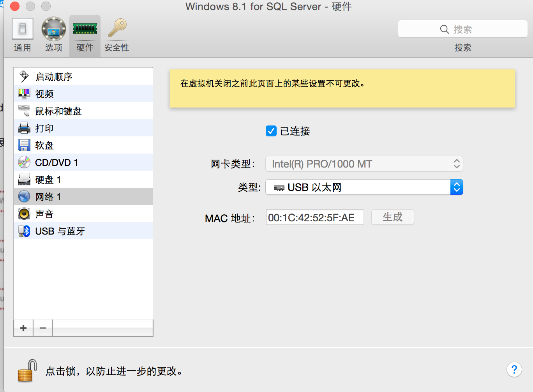
Task: Select 软盘 in the hardware list
Action: [83, 145]
